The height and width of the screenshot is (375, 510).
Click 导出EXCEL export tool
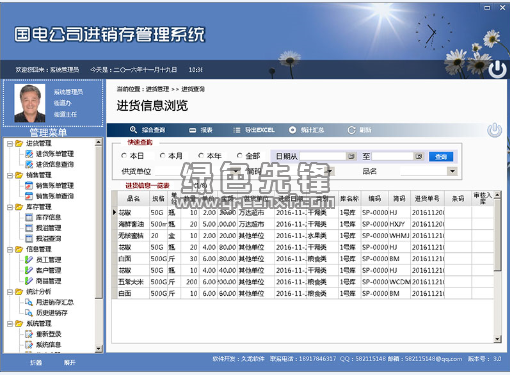click(254, 130)
